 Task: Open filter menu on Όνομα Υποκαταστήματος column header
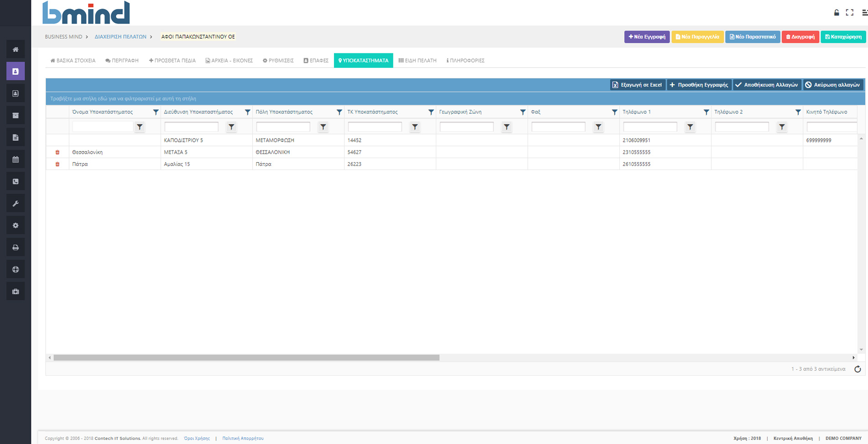tap(156, 112)
